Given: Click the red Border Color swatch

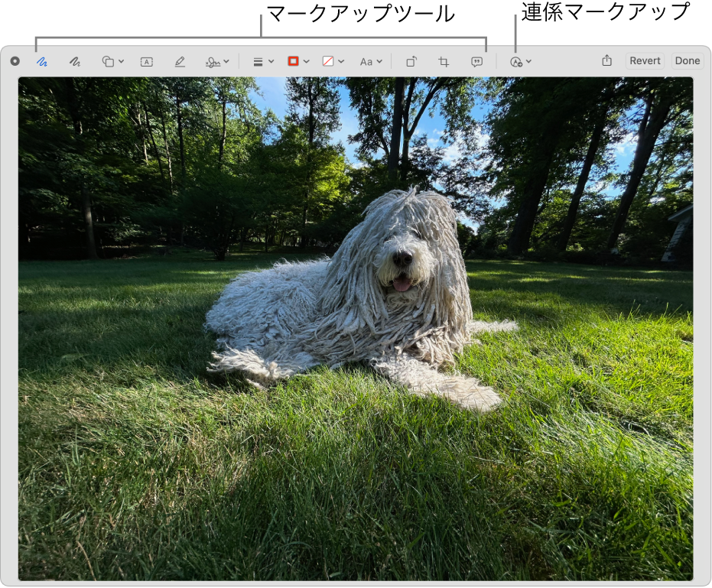Looking at the screenshot, I should 294,61.
